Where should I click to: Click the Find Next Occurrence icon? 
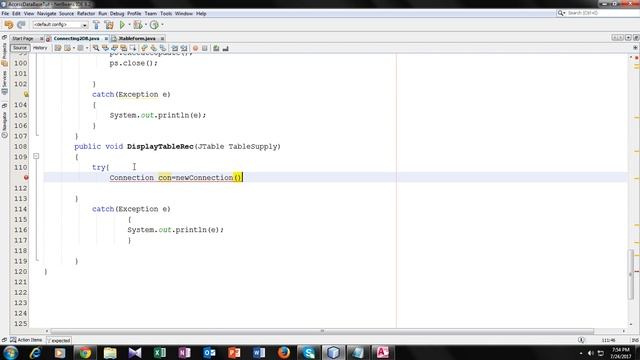pyautogui.click(x=115, y=48)
